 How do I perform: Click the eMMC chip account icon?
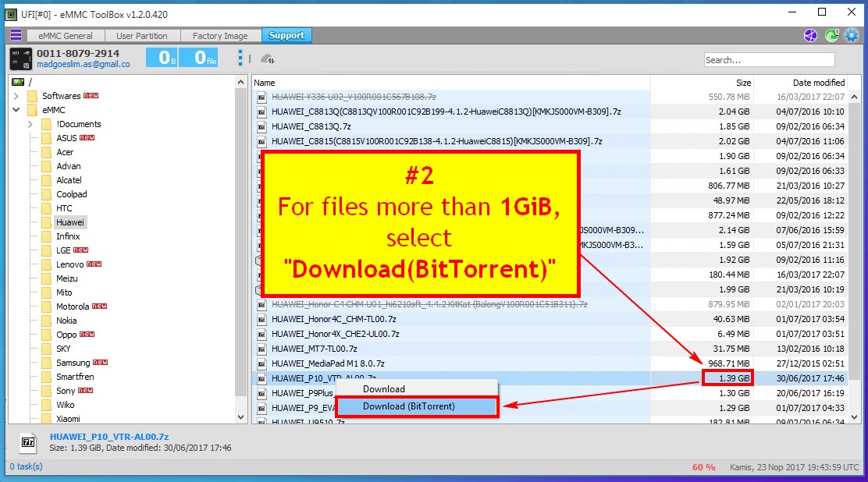(21, 58)
